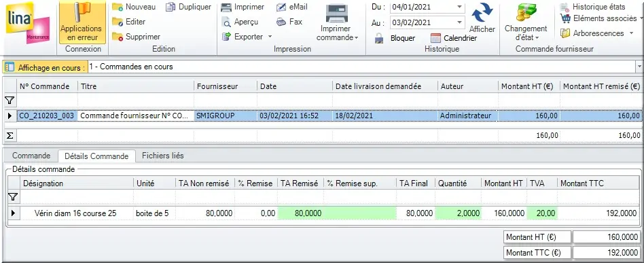644x263 pixels.
Task: Click the empty % Remise sup. cell
Action: 360,213
